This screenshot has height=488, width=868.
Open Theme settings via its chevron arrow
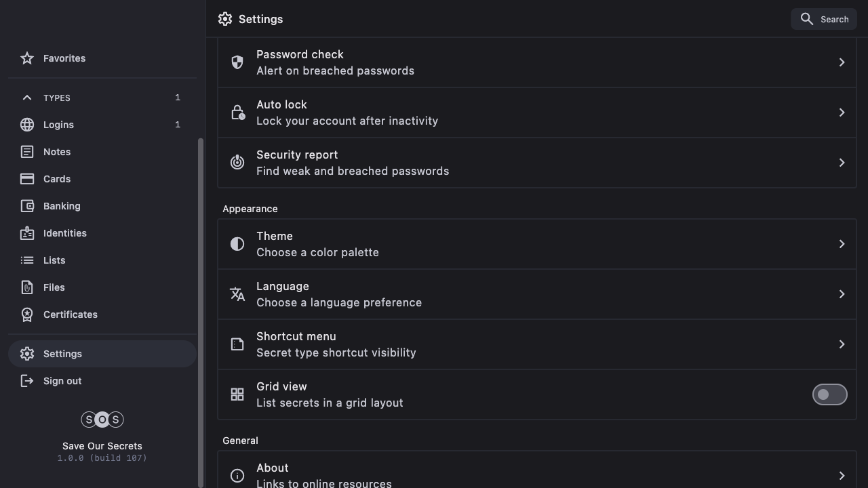842,244
